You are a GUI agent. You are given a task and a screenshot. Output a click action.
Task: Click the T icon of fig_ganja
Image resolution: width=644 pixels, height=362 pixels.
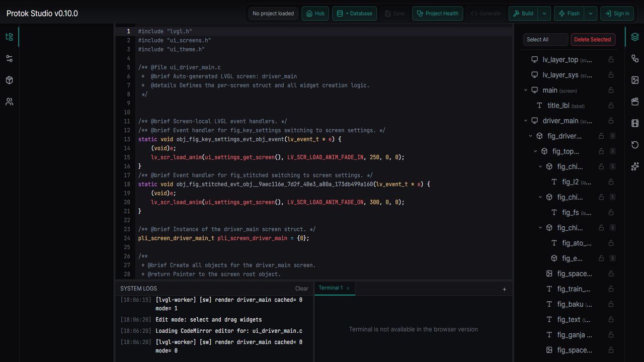click(549, 335)
